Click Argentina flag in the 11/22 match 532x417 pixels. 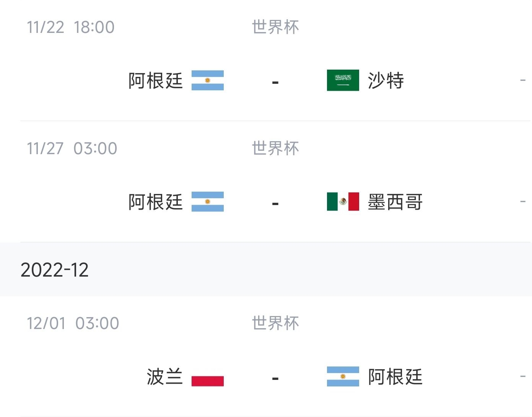point(207,80)
